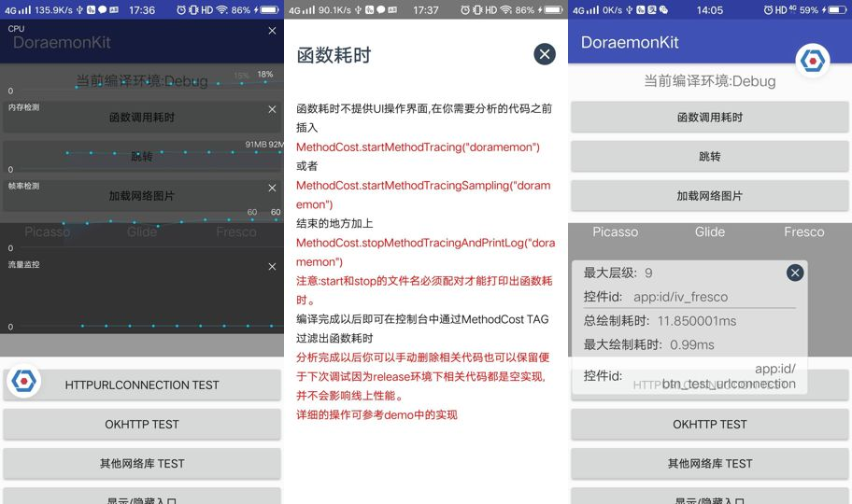Tap 函数调用耗时 button in right screen

click(710, 118)
